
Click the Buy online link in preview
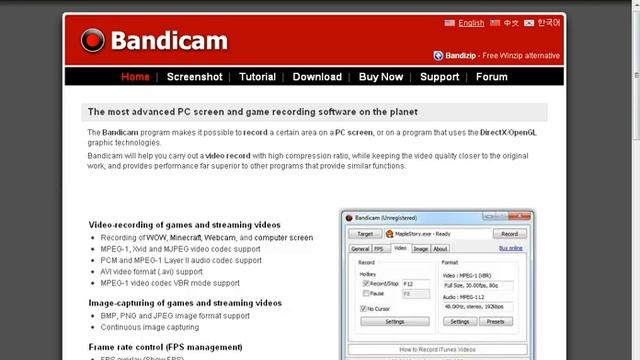click(511, 248)
